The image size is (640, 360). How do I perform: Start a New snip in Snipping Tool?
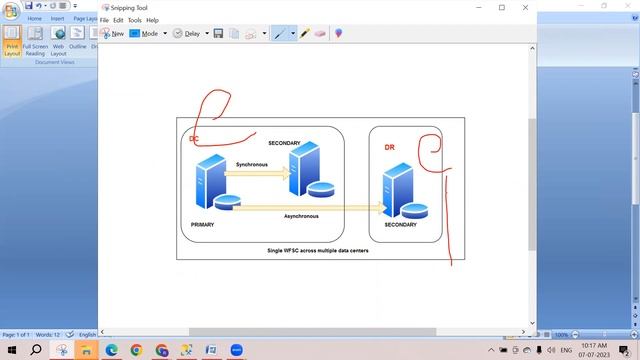click(112, 33)
